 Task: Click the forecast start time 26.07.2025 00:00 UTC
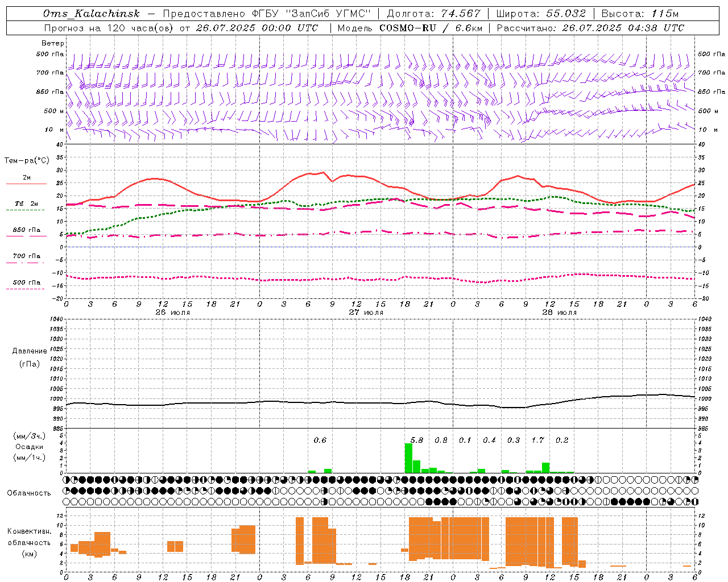(x=257, y=28)
